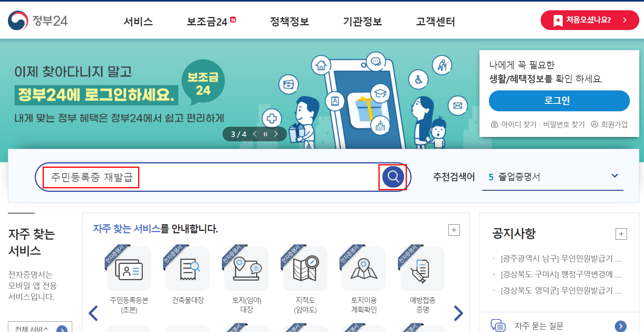Click the magnifying glass search icon
This screenshot has height=332, width=644.
click(393, 176)
